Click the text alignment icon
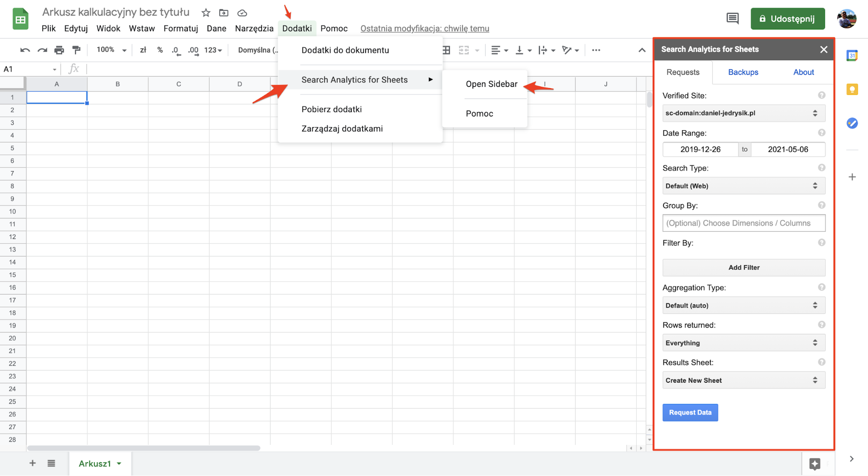 pyautogui.click(x=495, y=50)
